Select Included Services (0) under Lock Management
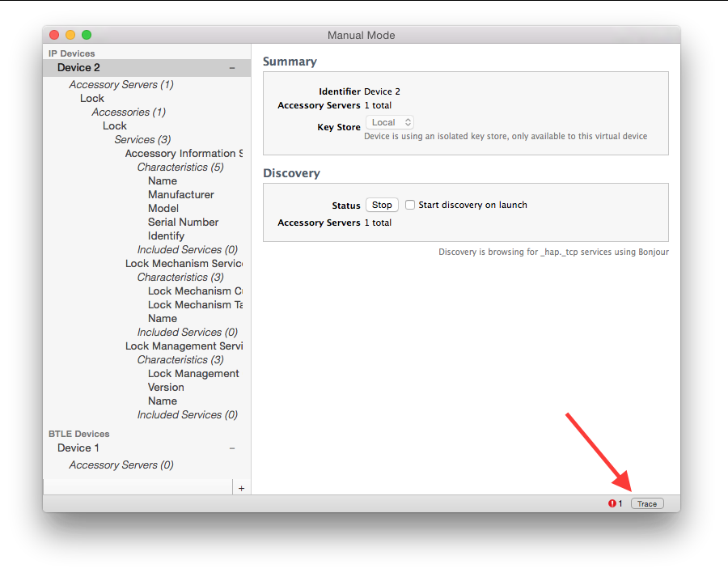Image resolution: width=728 pixels, height=577 pixels. [188, 415]
